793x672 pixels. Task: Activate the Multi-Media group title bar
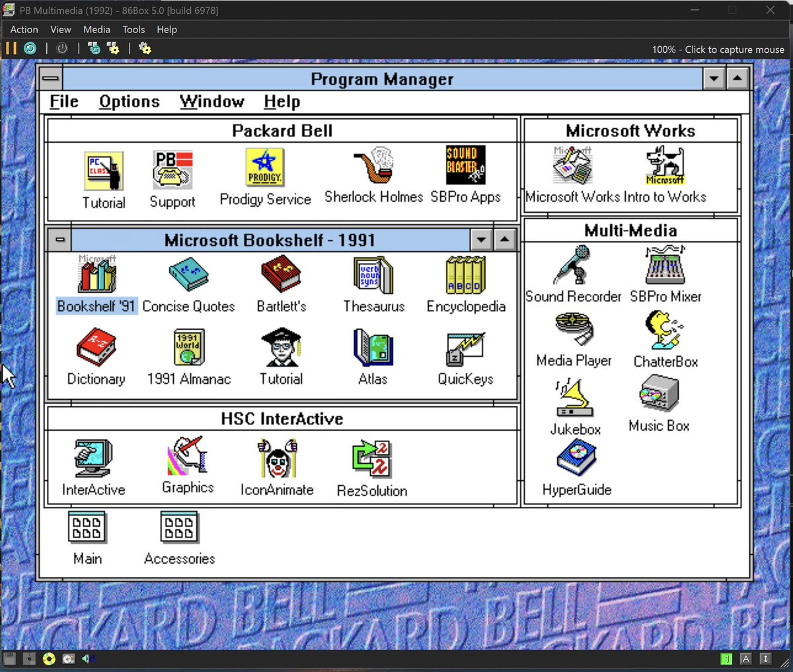pos(630,231)
